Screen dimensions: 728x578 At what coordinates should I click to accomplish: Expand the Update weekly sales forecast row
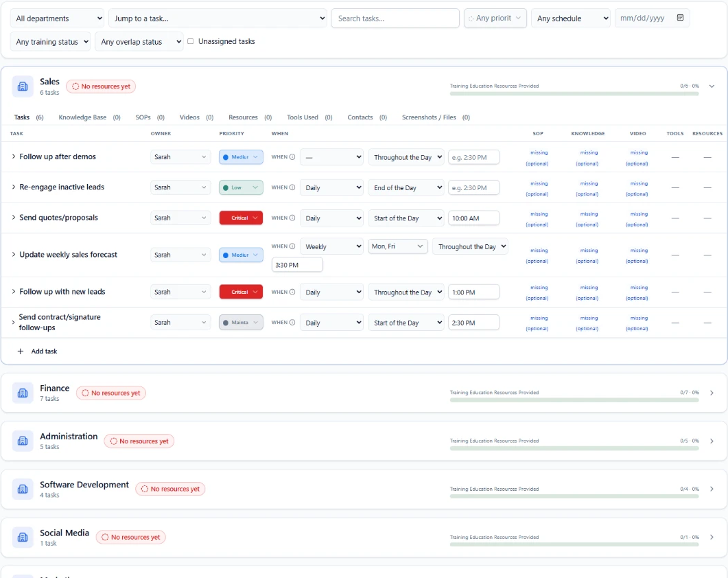pyautogui.click(x=14, y=255)
